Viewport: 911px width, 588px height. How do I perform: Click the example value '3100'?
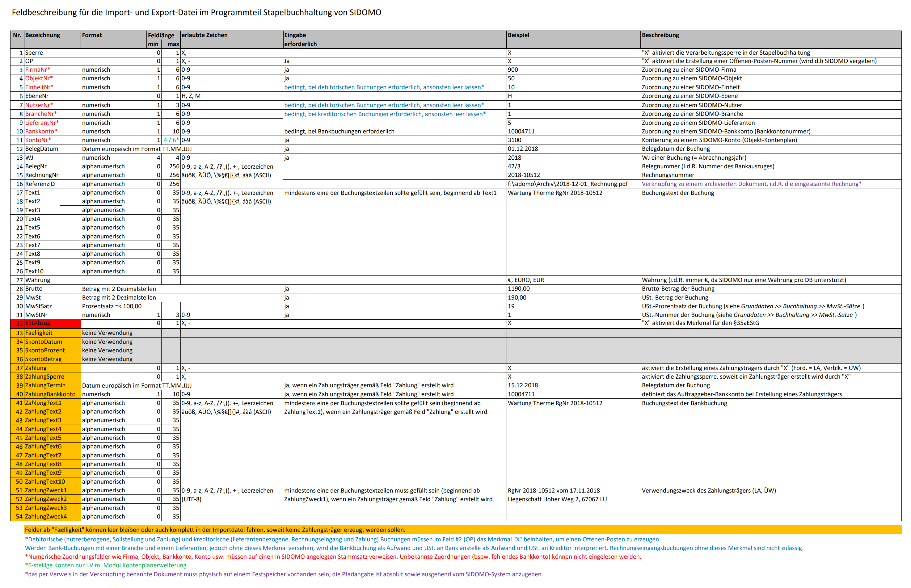[515, 140]
